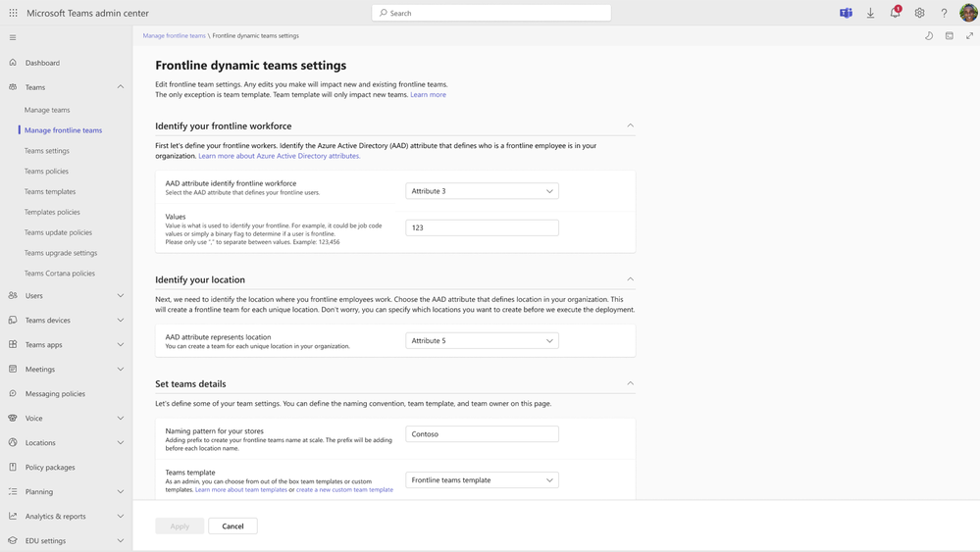980x552 pixels.
Task: Open the app launcher waffle icon
Action: 13,13
